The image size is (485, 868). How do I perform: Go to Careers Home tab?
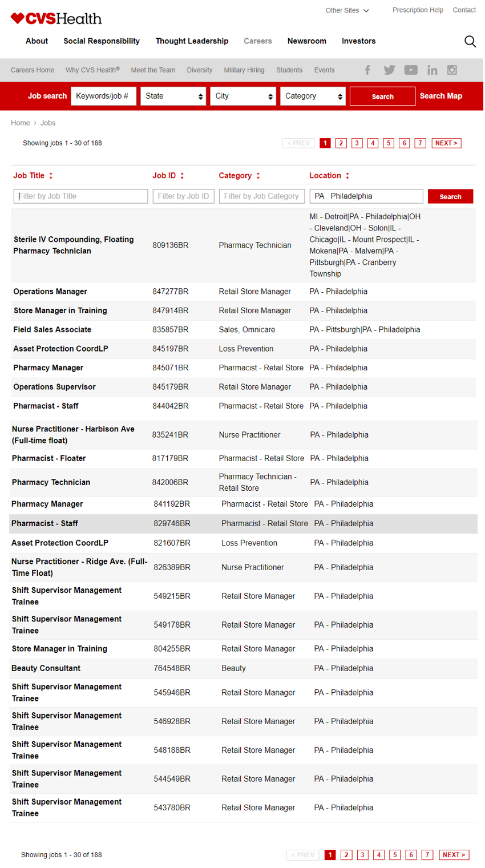[x=33, y=70]
